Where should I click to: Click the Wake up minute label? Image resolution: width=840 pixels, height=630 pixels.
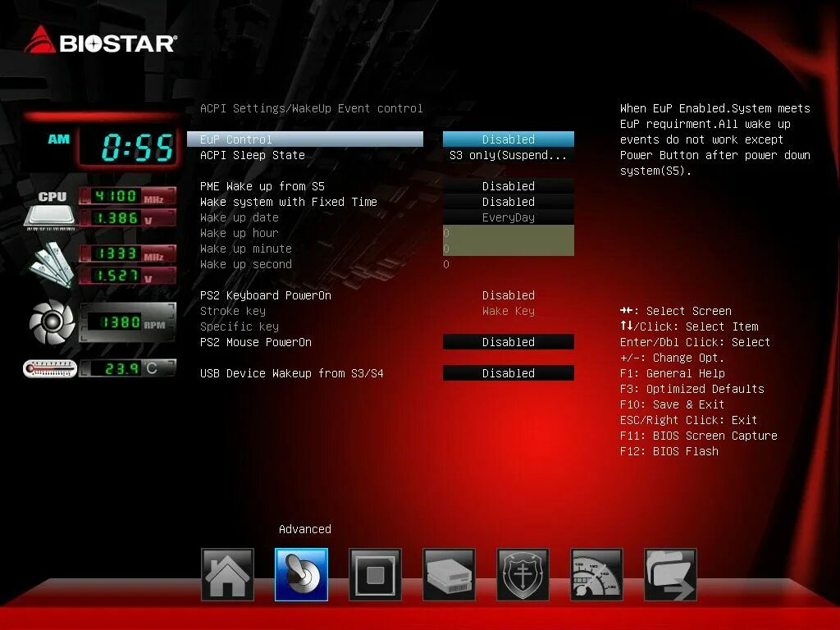click(246, 249)
